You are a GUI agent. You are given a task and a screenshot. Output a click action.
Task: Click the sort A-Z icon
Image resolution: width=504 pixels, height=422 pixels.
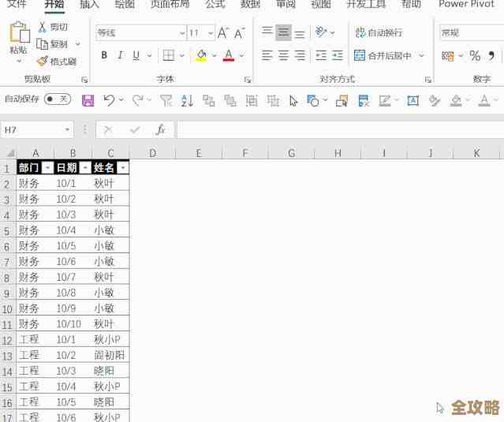click(187, 100)
